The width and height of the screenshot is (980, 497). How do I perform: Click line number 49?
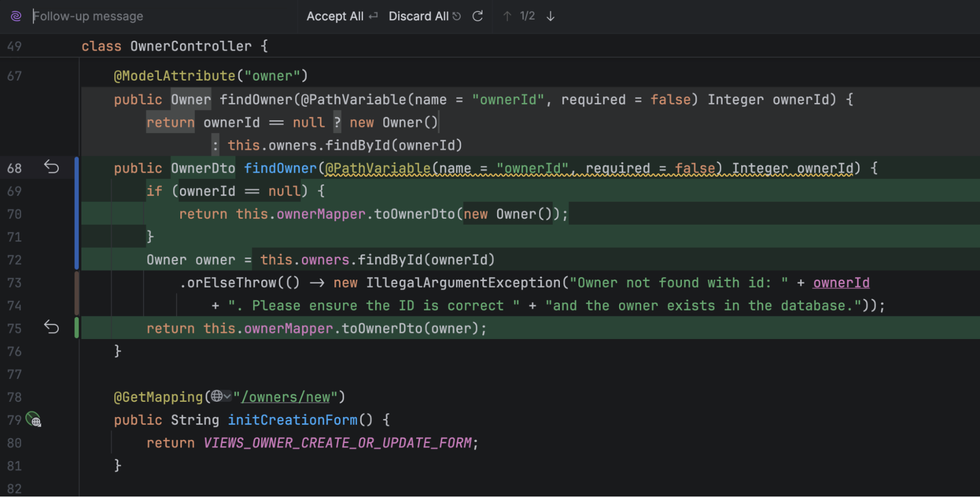14,47
